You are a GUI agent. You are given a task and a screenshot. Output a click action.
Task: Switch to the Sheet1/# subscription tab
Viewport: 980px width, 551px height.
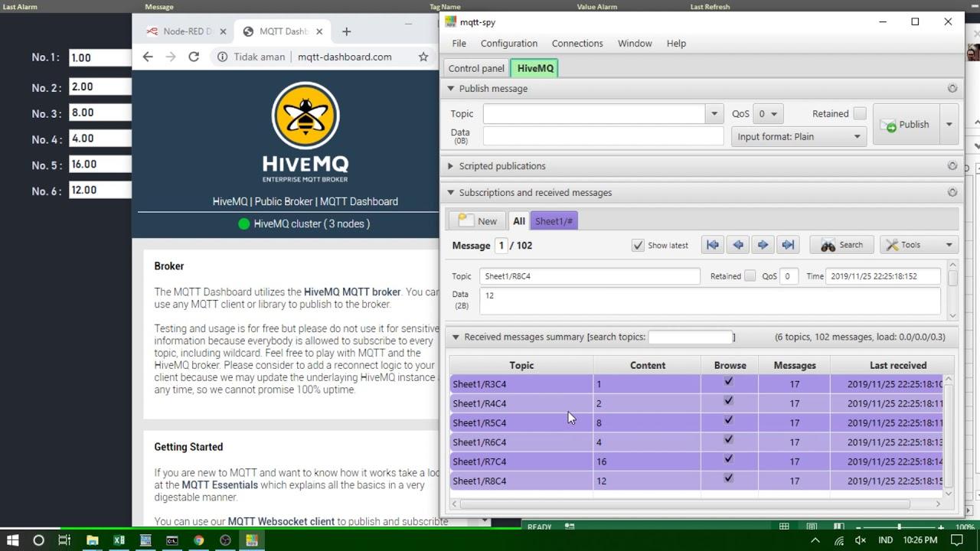click(554, 220)
